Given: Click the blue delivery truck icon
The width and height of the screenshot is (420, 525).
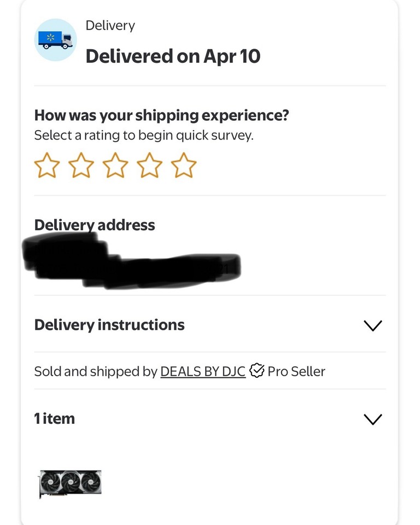Looking at the screenshot, I should 55,40.
